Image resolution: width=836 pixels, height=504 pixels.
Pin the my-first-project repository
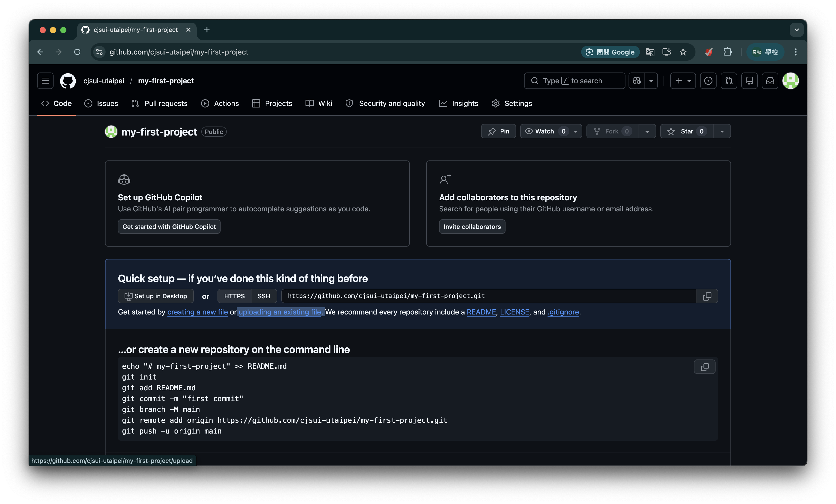498,131
